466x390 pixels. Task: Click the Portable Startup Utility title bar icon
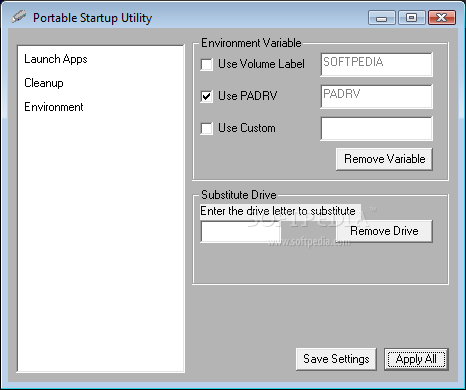tap(19, 17)
